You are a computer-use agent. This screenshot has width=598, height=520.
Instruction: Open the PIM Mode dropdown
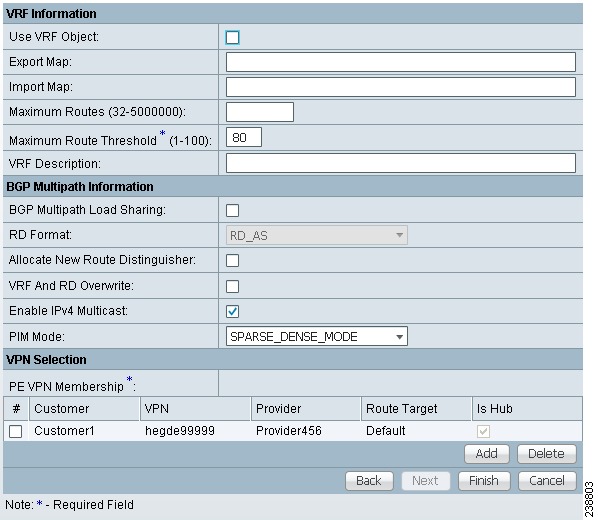pos(317,336)
